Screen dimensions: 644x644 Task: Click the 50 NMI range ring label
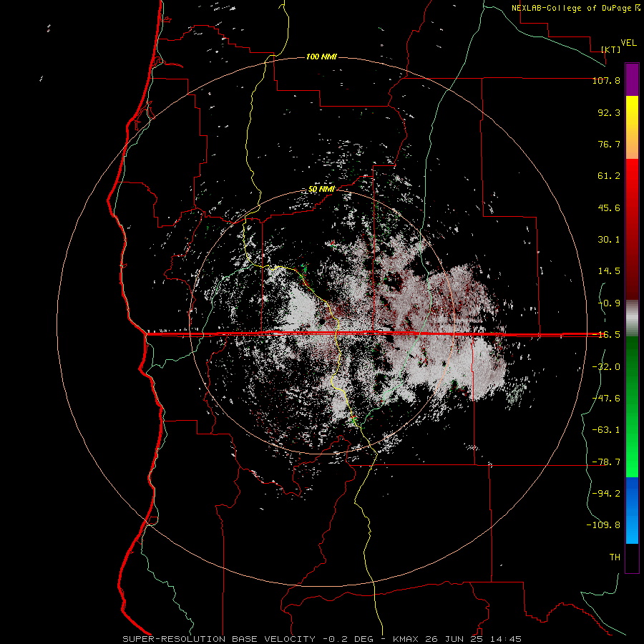pyautogui.click(x=321, y=190)
